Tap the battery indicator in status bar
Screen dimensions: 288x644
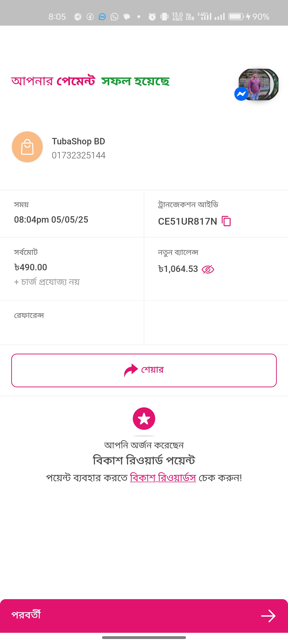tap(236, 17)
